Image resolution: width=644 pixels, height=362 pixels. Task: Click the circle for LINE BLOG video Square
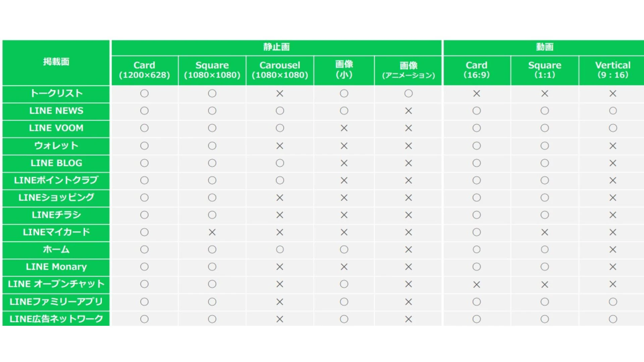click(x=545, y=163)
